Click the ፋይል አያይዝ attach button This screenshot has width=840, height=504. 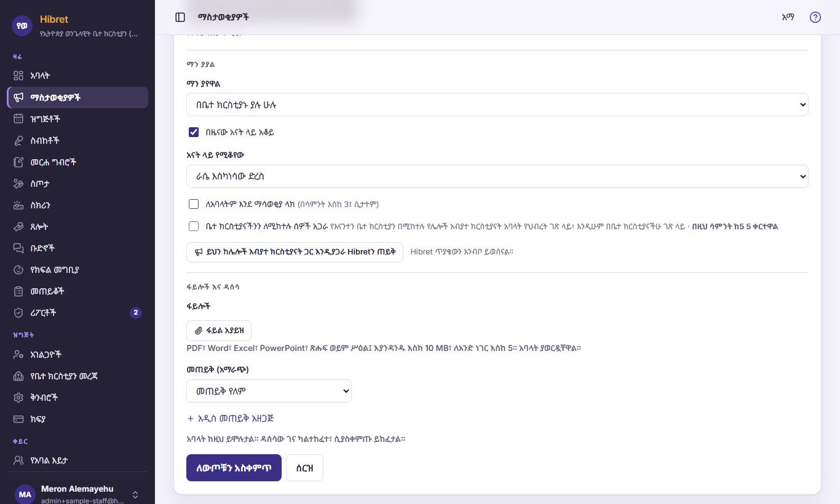coord(219,331)
